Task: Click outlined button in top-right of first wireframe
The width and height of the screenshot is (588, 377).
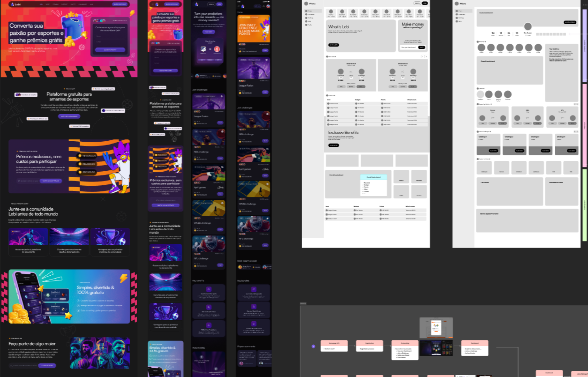Action: pos(417,3)
